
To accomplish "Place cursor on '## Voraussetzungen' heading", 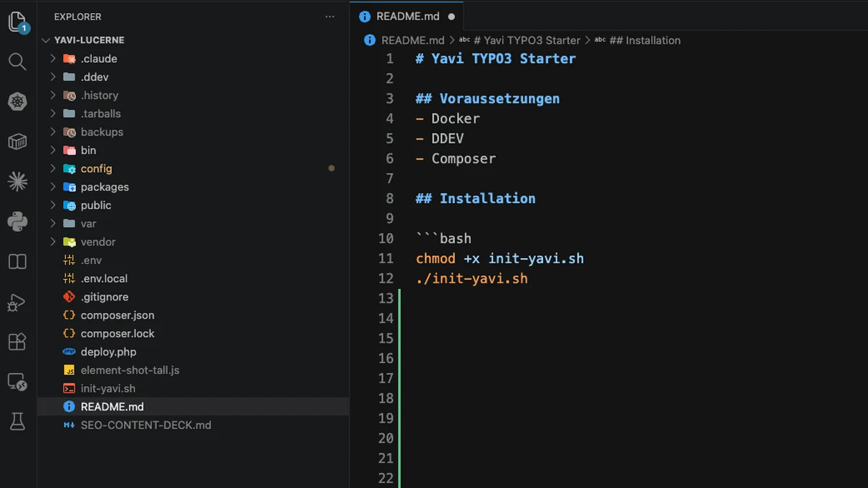I will pos(488,98).
